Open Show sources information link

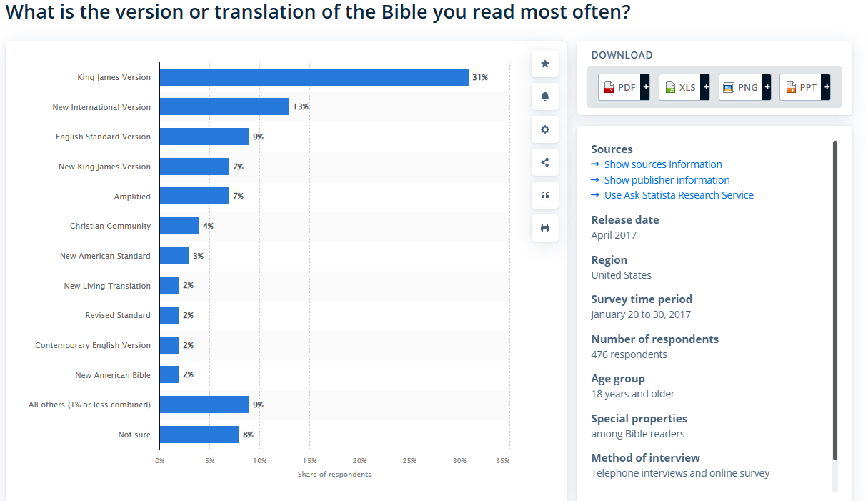(x=662, y=164)
